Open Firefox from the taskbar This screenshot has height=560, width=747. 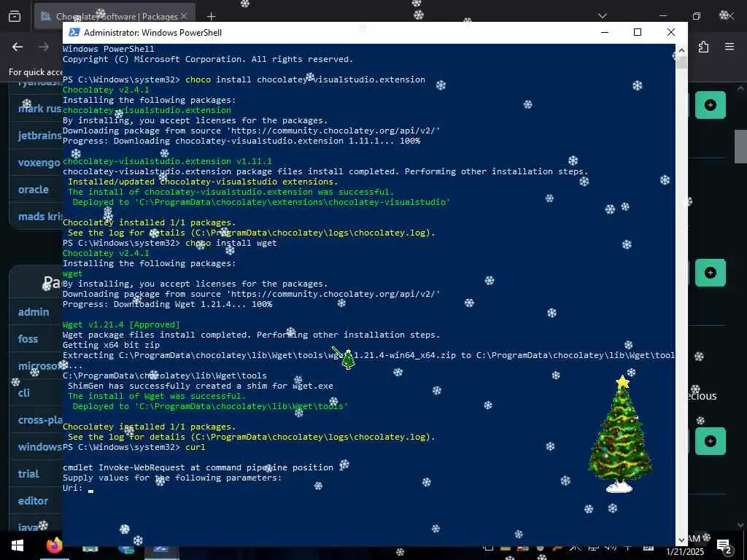point(54,545)
